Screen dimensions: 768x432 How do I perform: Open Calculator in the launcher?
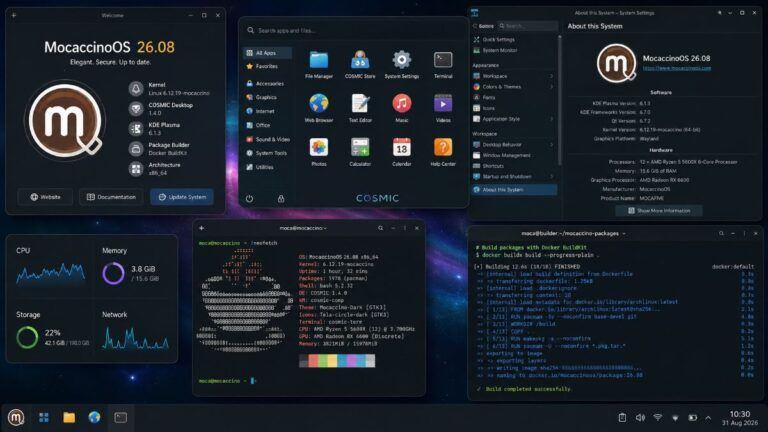tap(360, 152)
